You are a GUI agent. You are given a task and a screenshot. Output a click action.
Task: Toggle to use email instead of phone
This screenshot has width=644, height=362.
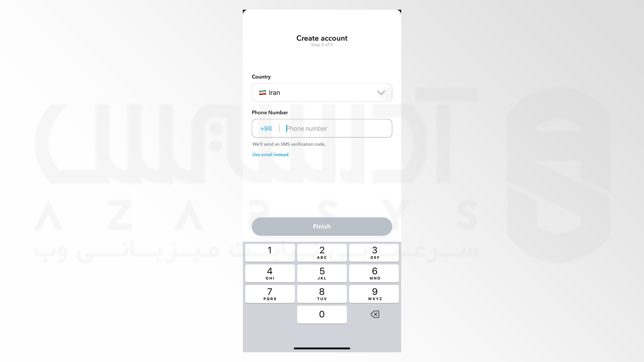coord(270,154)
